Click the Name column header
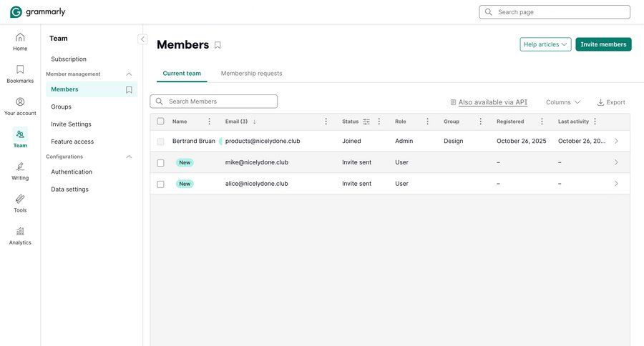Screen dimensions: 644x346 [x=180, y=122]
